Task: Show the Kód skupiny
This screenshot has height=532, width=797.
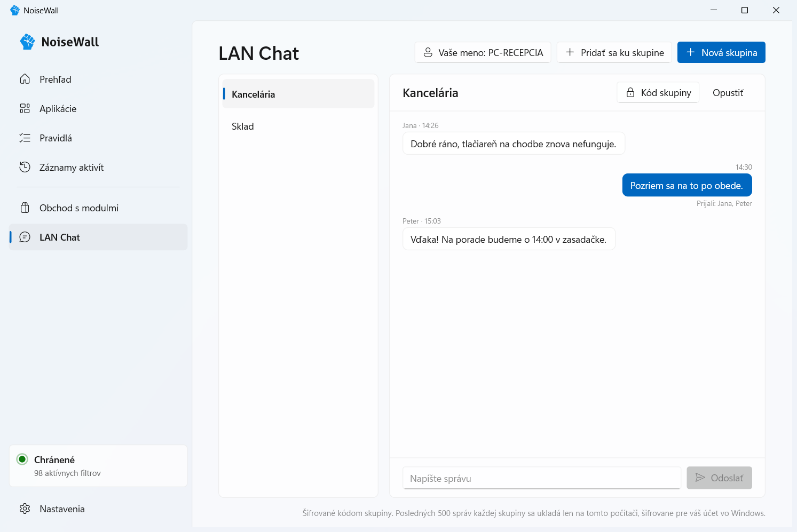Action: (658, 93)
